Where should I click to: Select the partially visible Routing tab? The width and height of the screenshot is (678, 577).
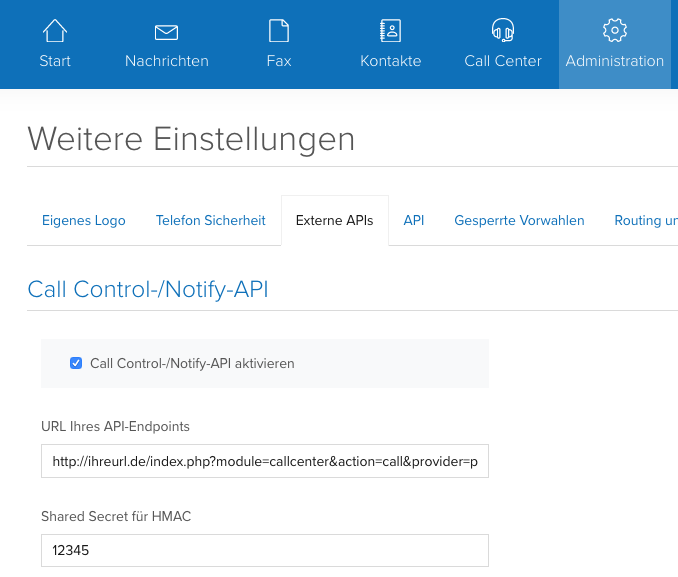[645, 220]
